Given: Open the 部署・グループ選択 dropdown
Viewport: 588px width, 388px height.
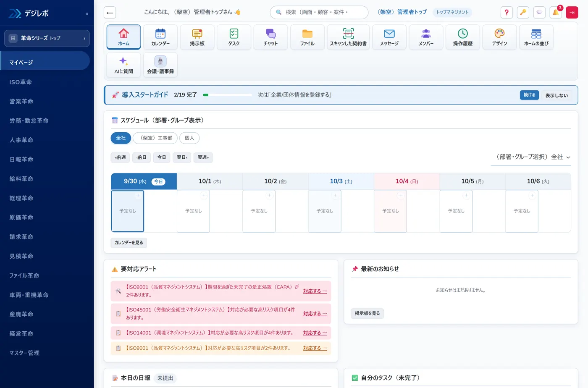Looking at the screenshot, I should tap(531, 157).
